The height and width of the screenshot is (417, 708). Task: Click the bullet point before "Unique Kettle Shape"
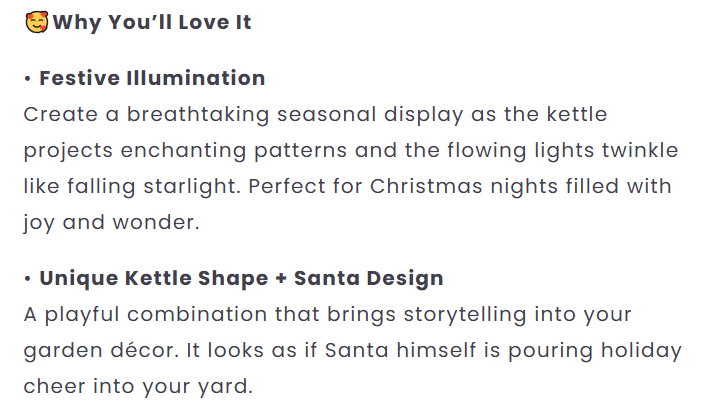coord(29,278)
